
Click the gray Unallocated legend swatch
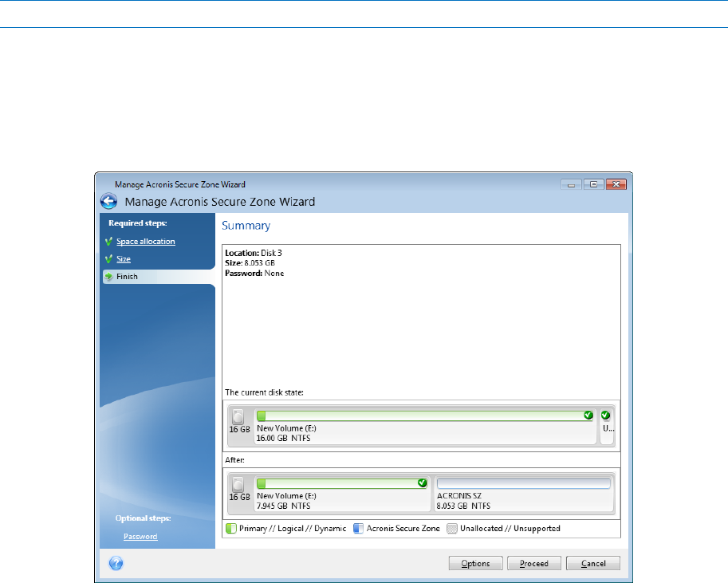[x=452, y=529]
